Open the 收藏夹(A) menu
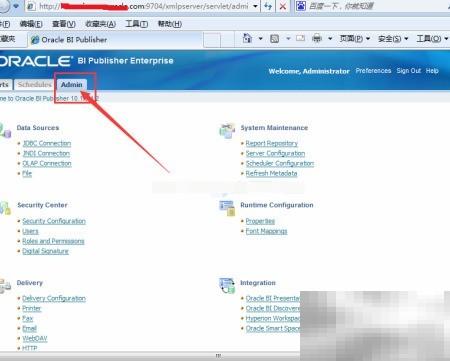 tap(100, 24)
